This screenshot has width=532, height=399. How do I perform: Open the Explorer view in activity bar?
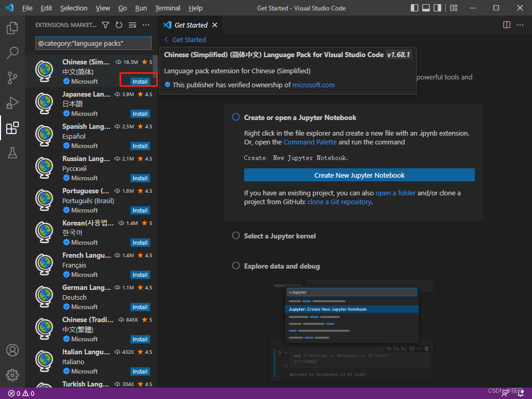12,28
